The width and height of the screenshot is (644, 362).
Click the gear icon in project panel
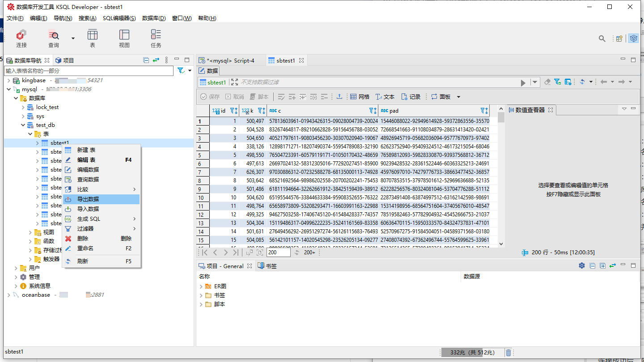coord(581,265)
